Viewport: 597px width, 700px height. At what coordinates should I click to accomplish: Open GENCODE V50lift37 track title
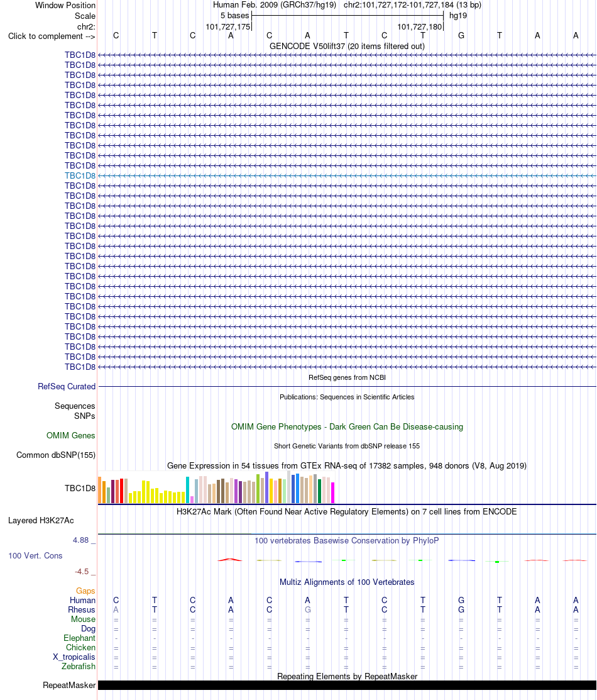(x=347, y=46)
